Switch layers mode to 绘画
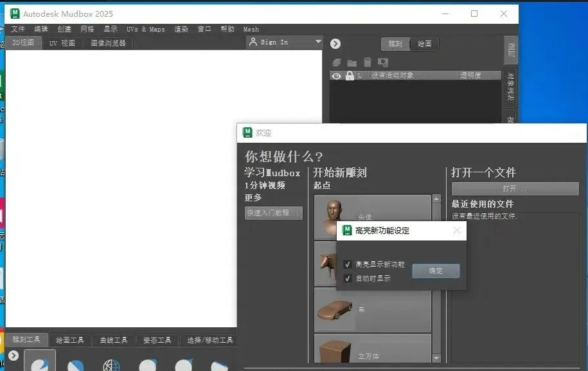 point(425,44)
